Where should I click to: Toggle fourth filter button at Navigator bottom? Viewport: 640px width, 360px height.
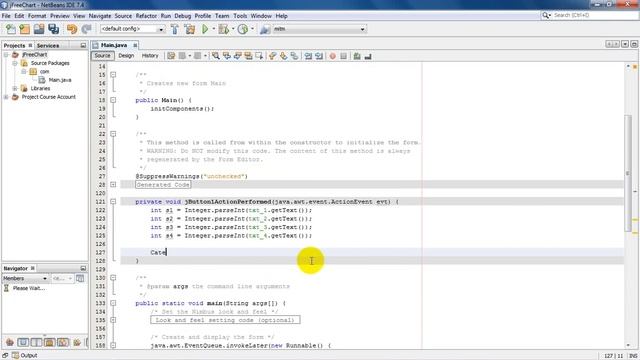click(x=49, y=342)
